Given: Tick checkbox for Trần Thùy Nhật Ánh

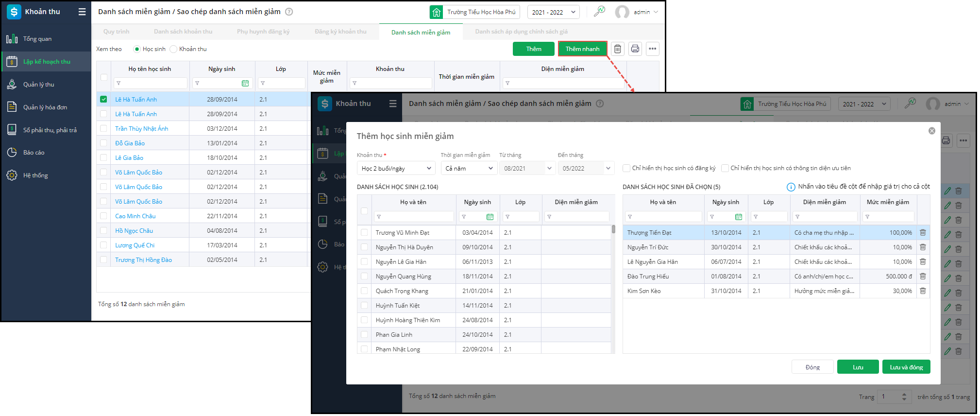Looking at the screenshot, I should [x=103, y=128].
